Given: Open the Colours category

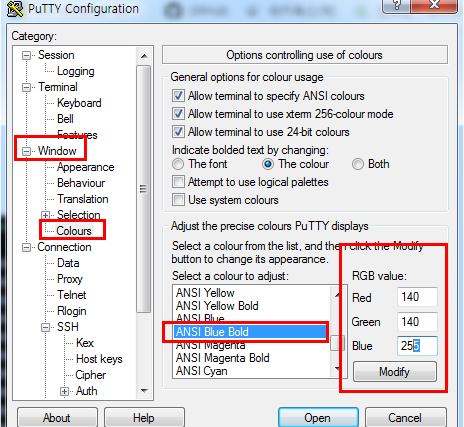Looking at the screenshot, I should pos(74,231).
